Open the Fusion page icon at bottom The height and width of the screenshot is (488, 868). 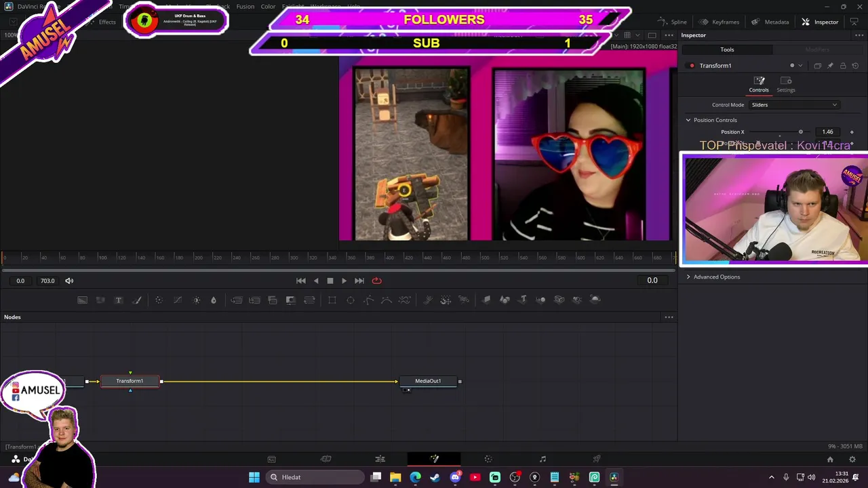click(x=434, y=459)
